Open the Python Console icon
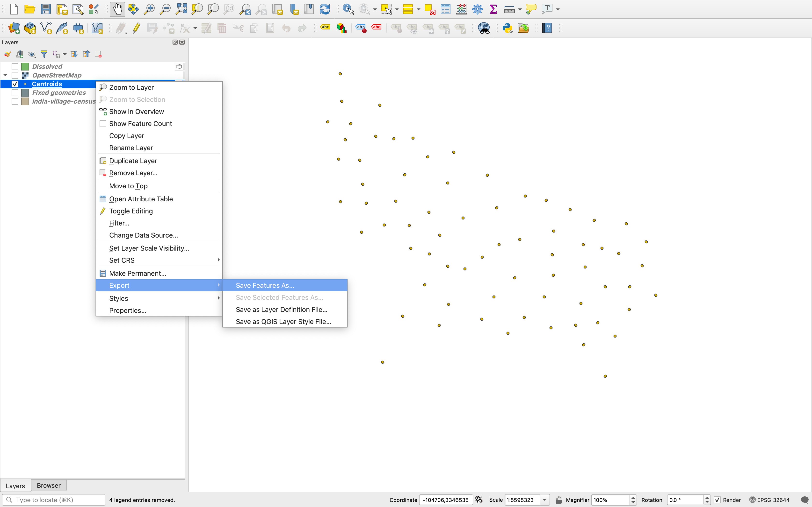This screenshot has width=812, height=507. tap(507, 28)
